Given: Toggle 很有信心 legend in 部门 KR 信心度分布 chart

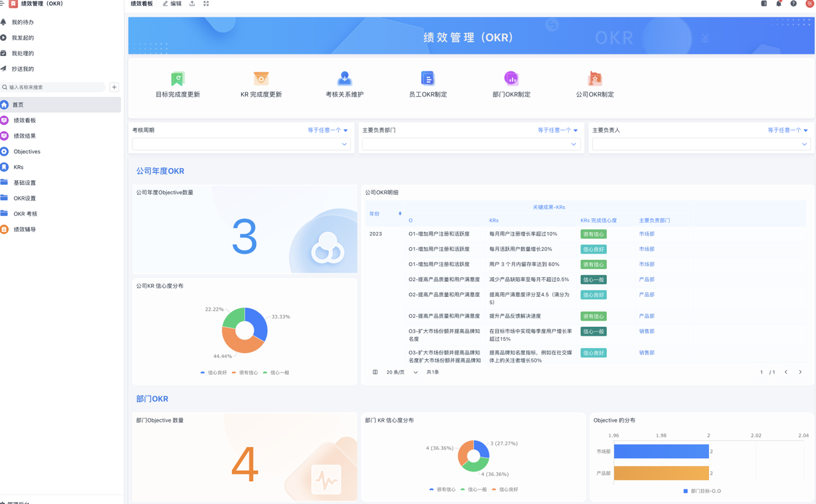Looking at the screenshot, I should pos(442,489).
